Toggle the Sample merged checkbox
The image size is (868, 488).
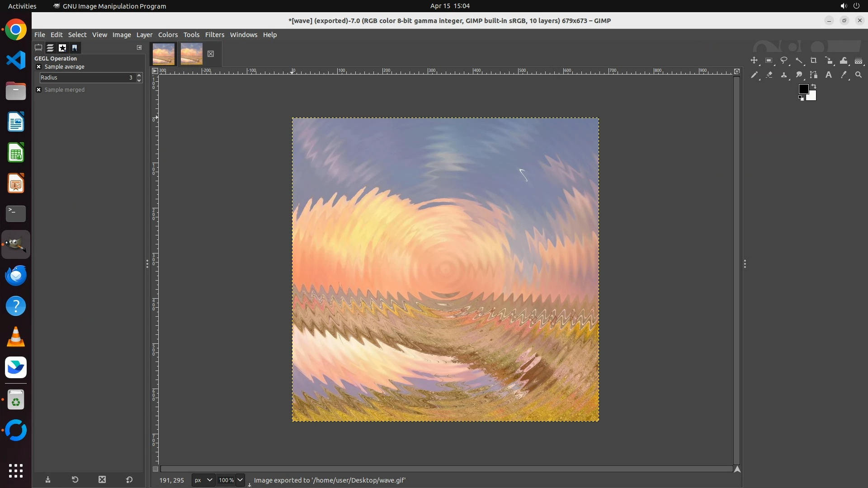(39, 90)
